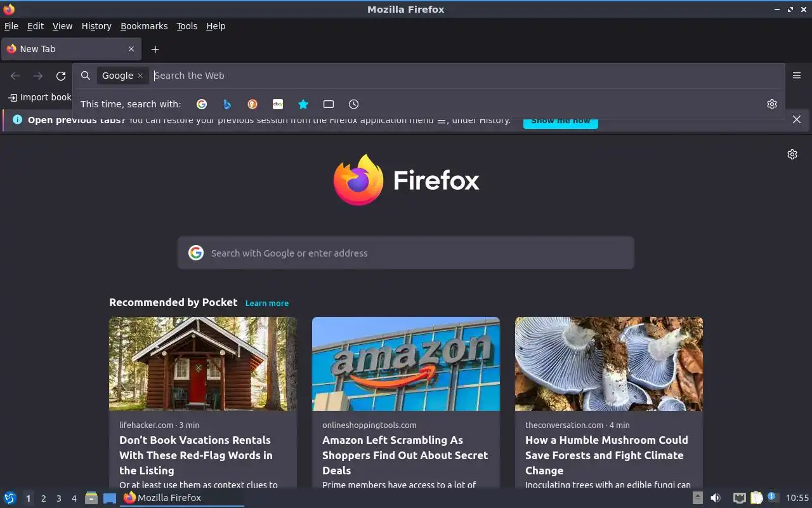Image resolution: width=812 pixels, height=508 pixels.
Task: Click lifehacker.com source label
Action: click(x=146, y=425)
